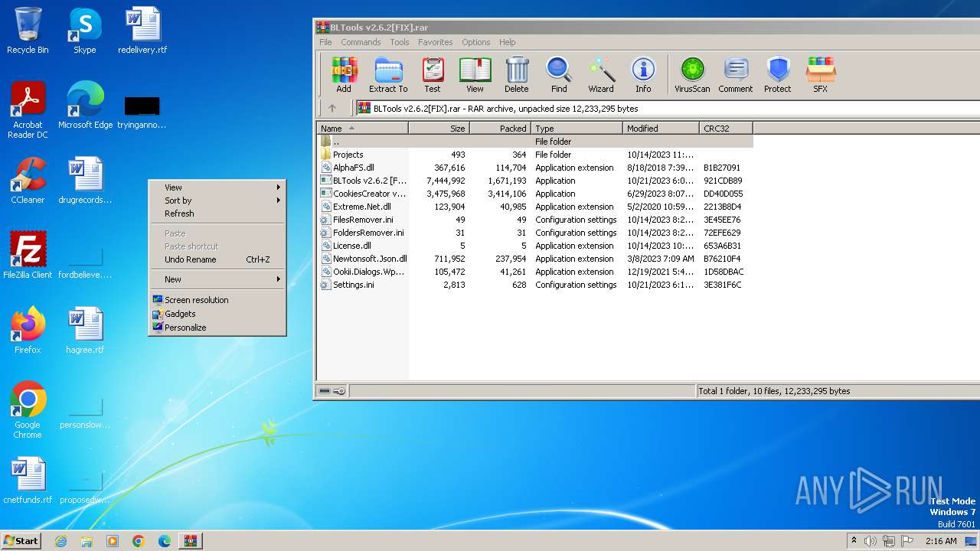Select the Projects folder row
980x551 pixels.
click(x=535, y=155)
